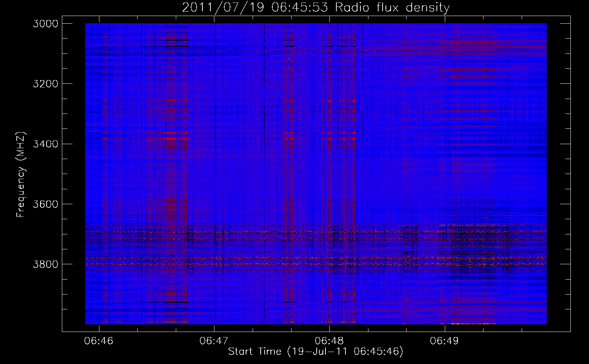
Task: Click the 3400 frequency axis label
Action: tap(46, 144)
